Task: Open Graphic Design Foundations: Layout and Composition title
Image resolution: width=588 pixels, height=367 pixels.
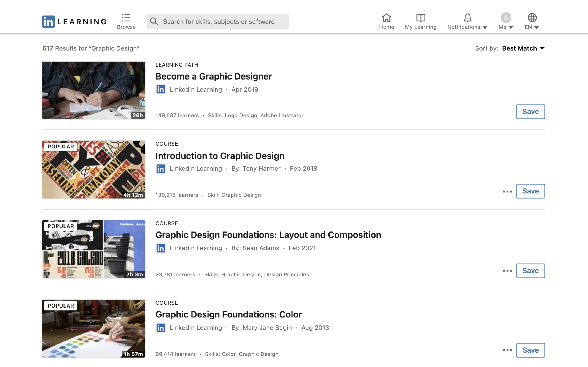Action: click(268, 235)
